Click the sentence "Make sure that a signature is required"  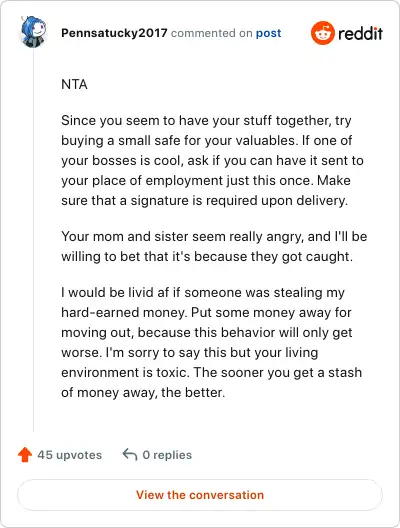pyautogui.click(x=205, y=190)
